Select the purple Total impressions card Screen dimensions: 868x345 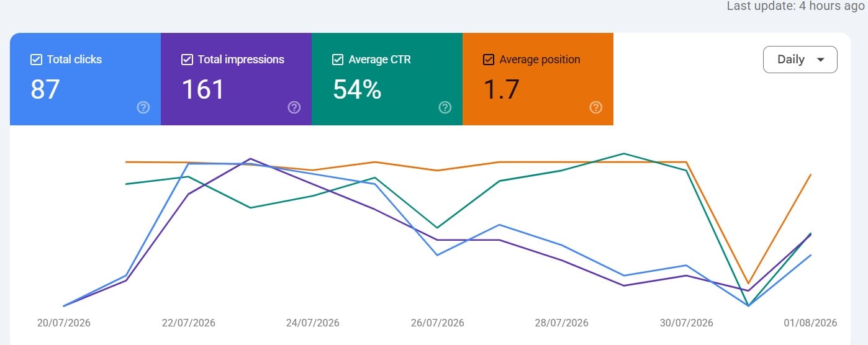[236, 79]
